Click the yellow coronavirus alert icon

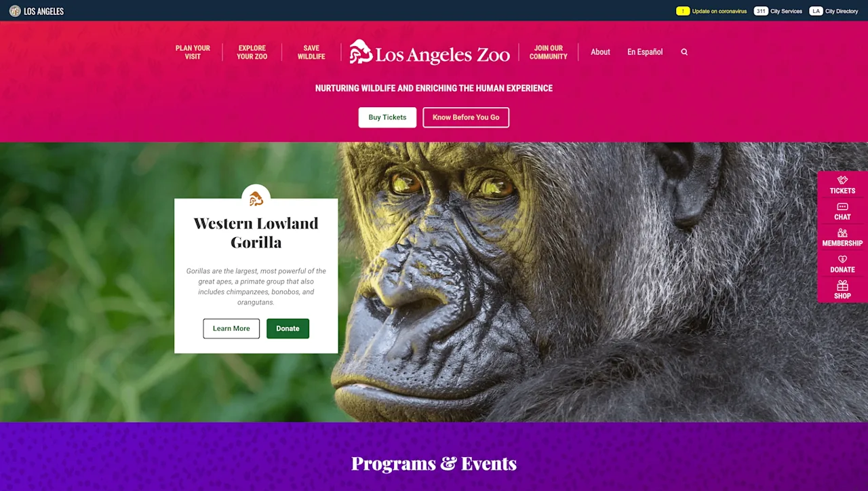683,11
